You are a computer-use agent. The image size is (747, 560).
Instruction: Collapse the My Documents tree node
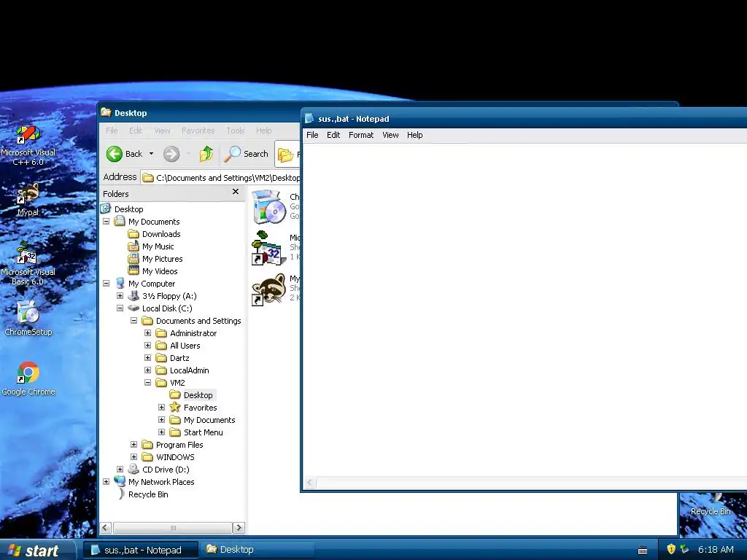[x=107, y=222]
